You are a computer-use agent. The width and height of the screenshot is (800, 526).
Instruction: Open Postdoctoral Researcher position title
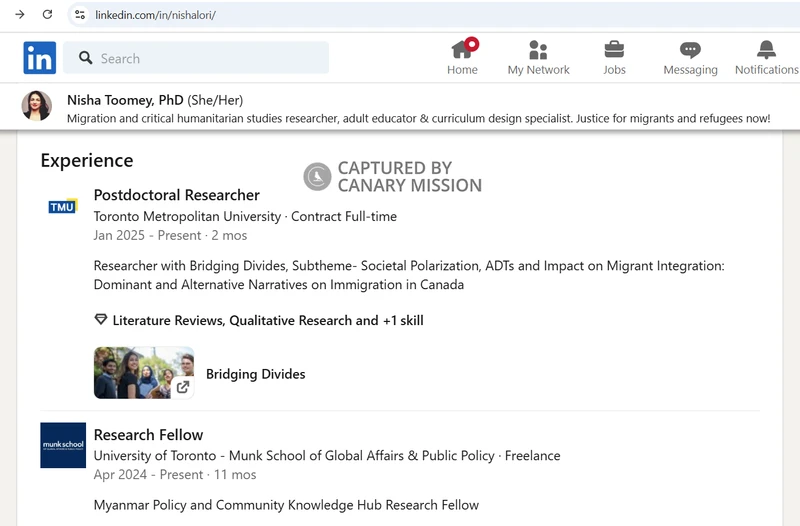click(177, 195)
